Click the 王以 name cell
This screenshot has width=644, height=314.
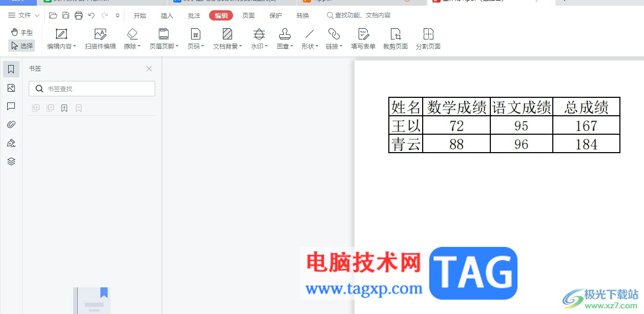coord(406,125)
